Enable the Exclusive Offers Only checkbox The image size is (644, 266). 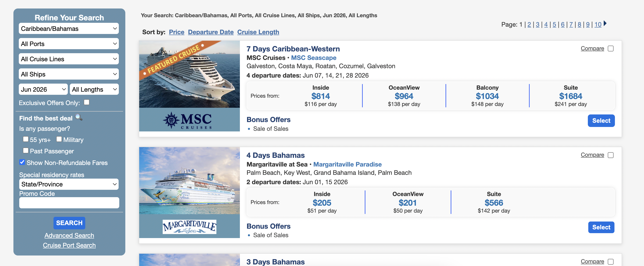pyautogui.click(x=87, y=102)
